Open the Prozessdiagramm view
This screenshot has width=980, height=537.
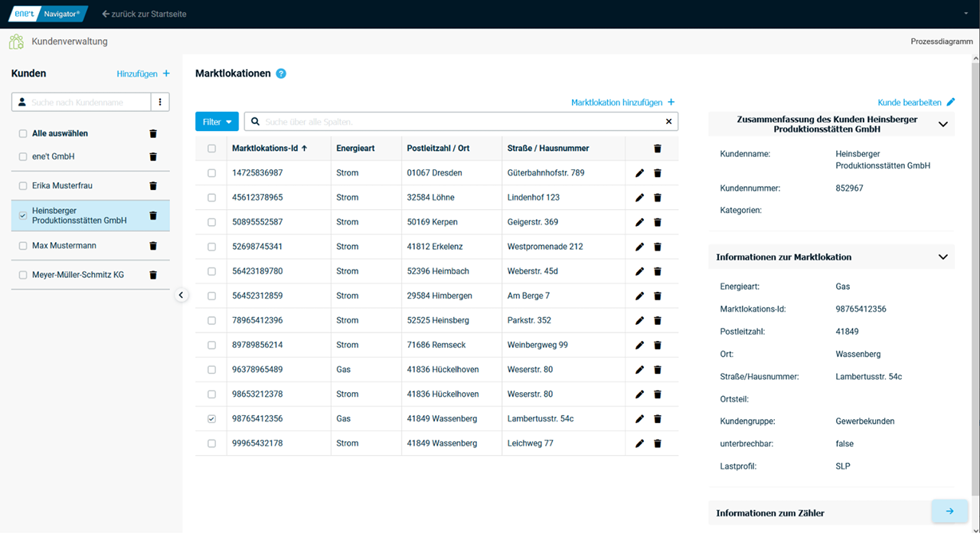(941, 41)
